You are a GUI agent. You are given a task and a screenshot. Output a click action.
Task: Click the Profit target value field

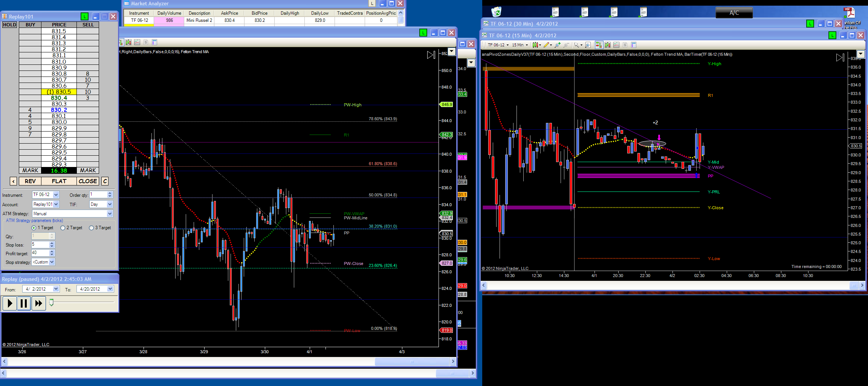(40, 253)
